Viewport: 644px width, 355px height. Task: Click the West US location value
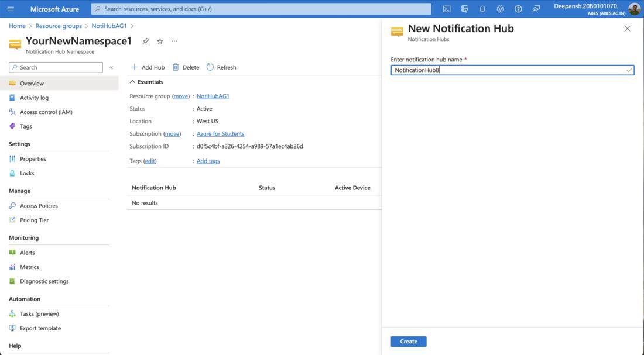pyautogui.click(x=207, y=121)
